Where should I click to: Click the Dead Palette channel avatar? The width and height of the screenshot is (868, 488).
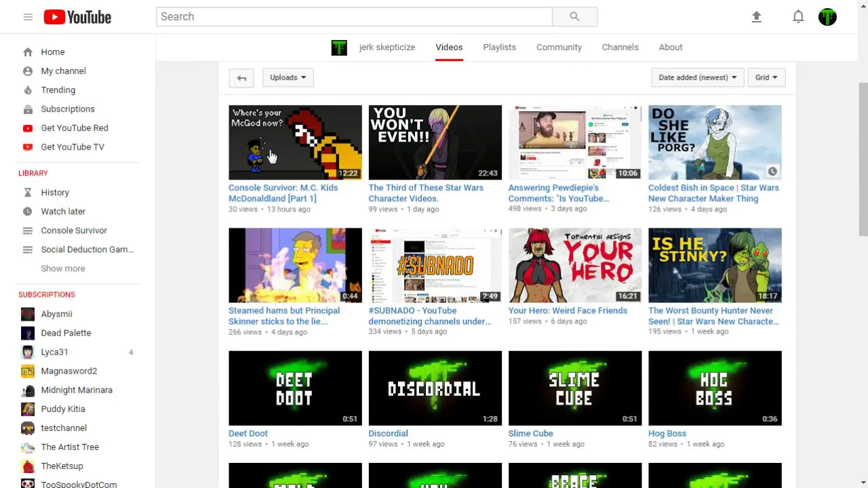tap(28, 333)
